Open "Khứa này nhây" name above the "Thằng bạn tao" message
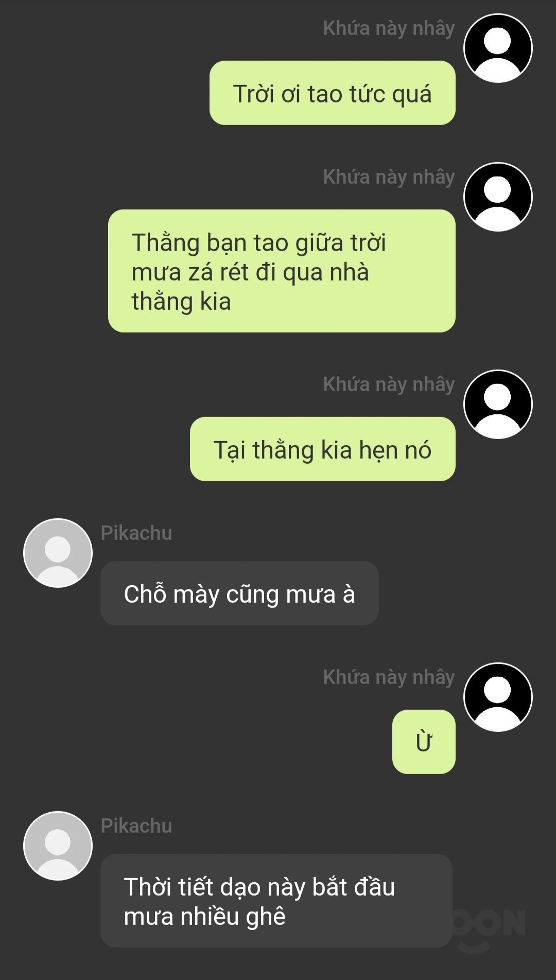 pyautogui.click(x=389, y=177)
